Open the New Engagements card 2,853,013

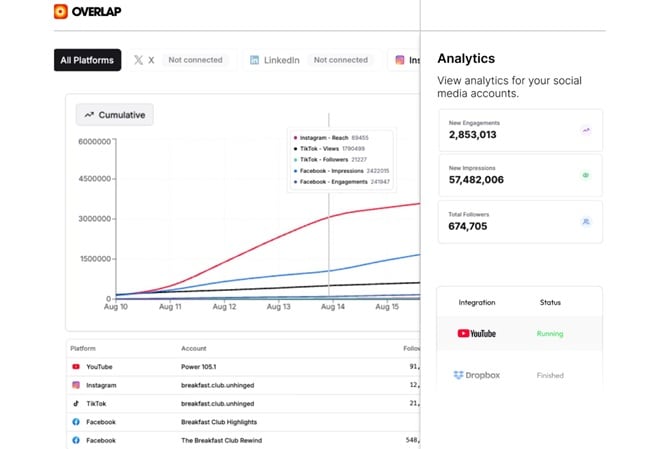point(520,130)
